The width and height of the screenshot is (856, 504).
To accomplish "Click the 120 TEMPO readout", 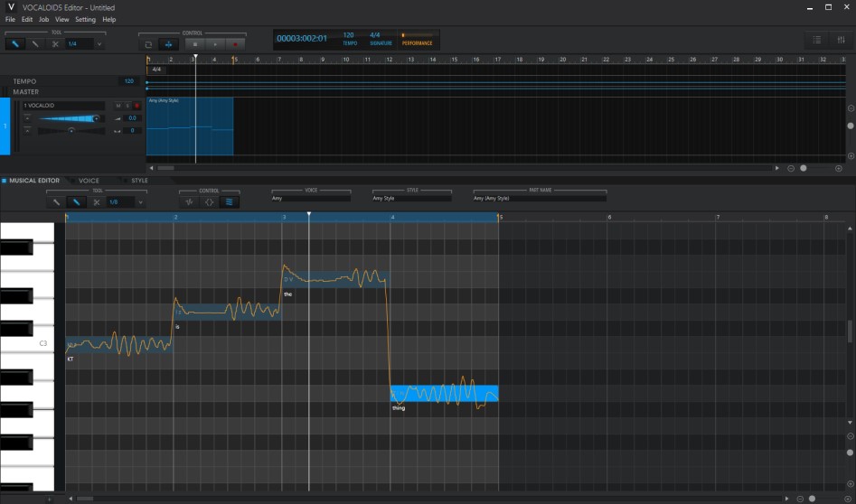I will tap(349, 39).
